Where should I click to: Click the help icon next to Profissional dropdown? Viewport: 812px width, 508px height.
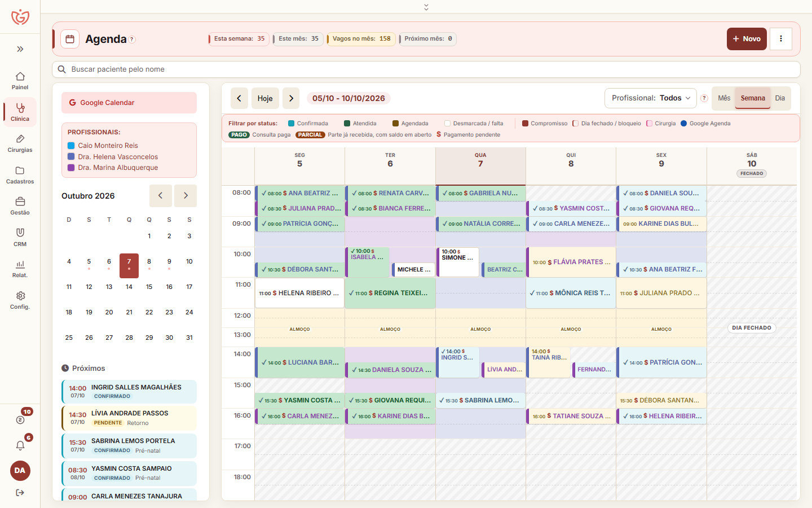(x=704, y=98)
